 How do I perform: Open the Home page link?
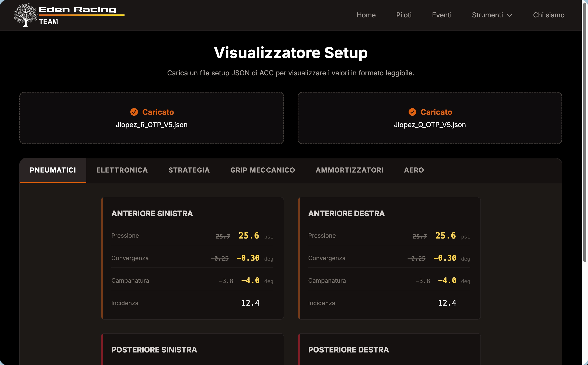tap(366, 15)
